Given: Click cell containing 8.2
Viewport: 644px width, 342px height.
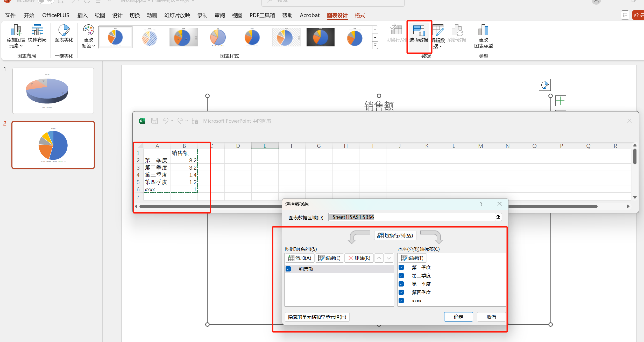Looking at the screenshot, I should point(184,160).
